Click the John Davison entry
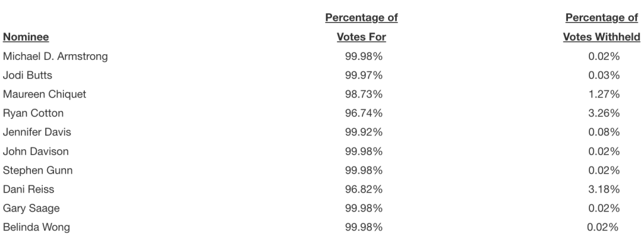Screen dimensions: 644x236 coord(36,151)
